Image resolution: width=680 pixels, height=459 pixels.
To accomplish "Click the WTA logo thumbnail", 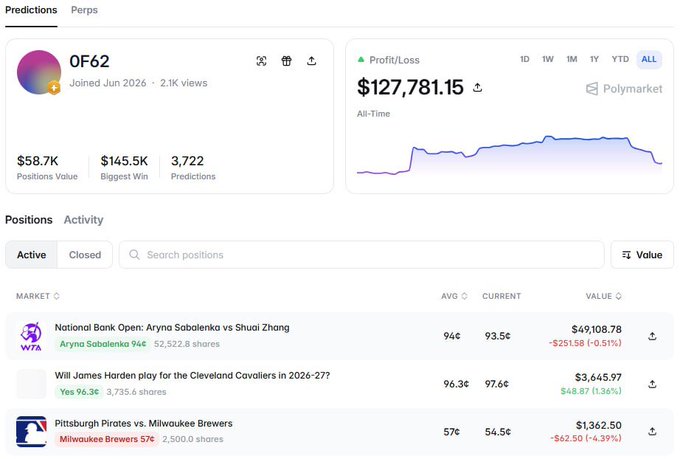I will [31, 336].
